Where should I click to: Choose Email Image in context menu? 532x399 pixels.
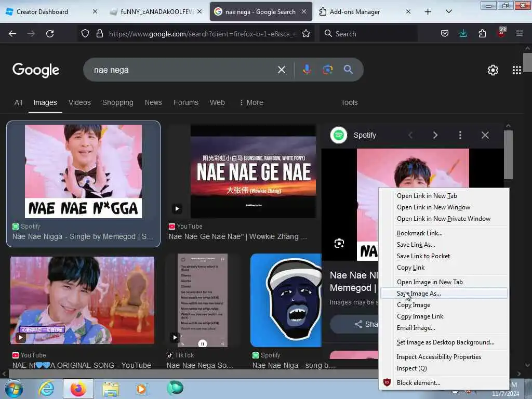point(444,328)
